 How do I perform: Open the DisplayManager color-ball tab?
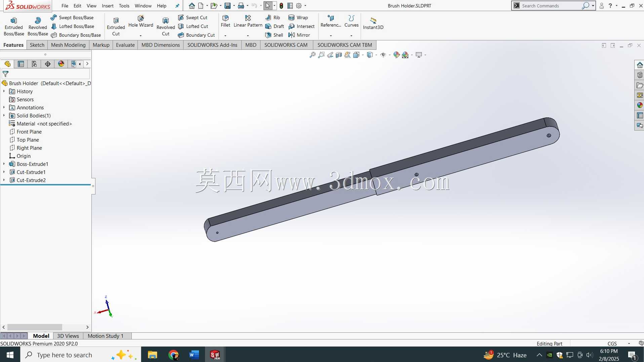[x=61, y=64]
